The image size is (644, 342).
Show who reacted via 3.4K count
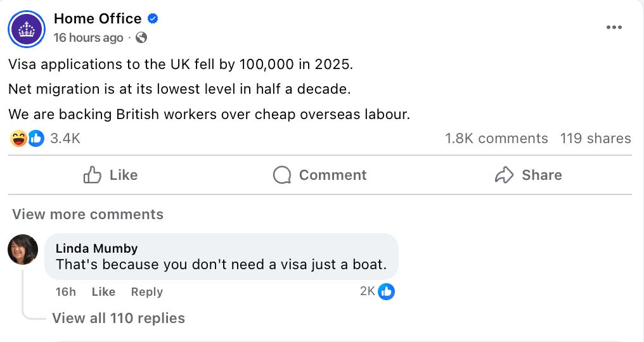tap(65, 138)
